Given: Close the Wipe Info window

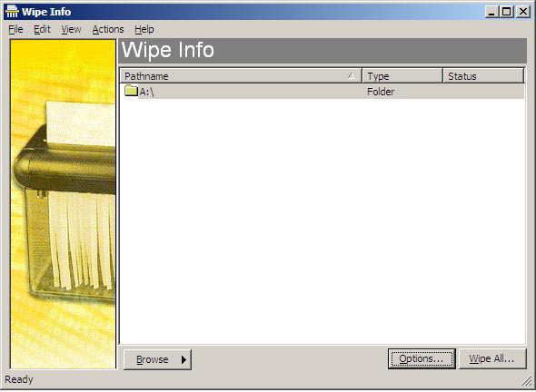Looking at the screenshot, I should pyautogui.click(x=523, y=12).
